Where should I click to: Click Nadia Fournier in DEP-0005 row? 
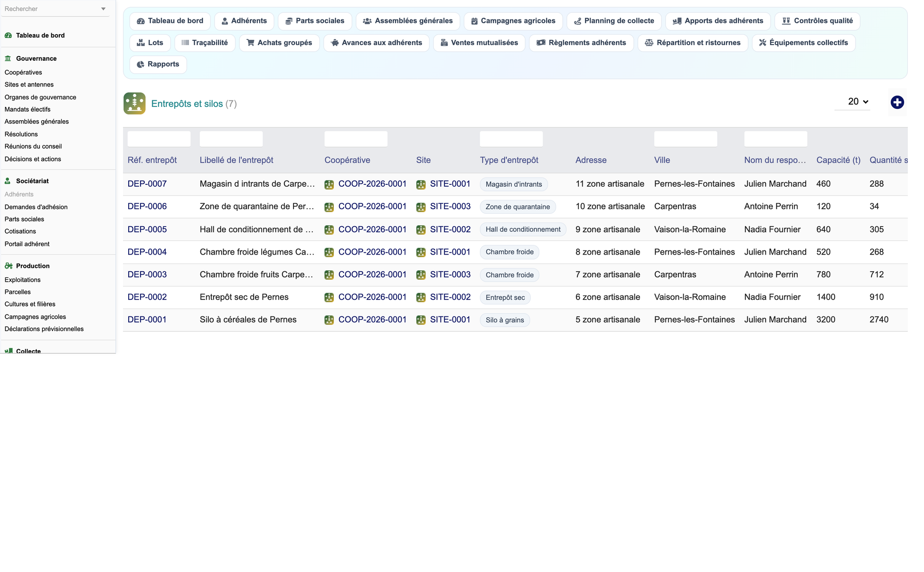click(772, 229)
